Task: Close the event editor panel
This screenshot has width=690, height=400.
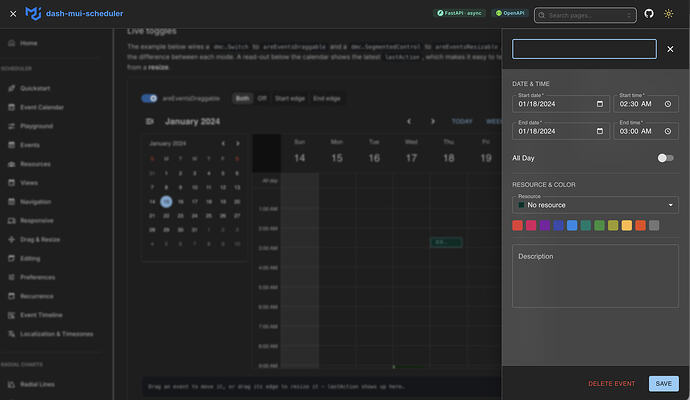Action: click(670, 49)
